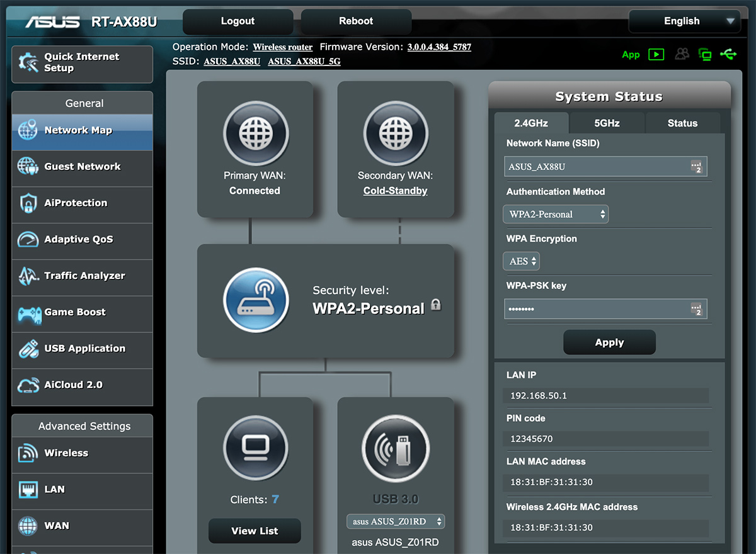Open the English language dropdown
This screenshot has height=554, width=756.
(x=684, y=21)
